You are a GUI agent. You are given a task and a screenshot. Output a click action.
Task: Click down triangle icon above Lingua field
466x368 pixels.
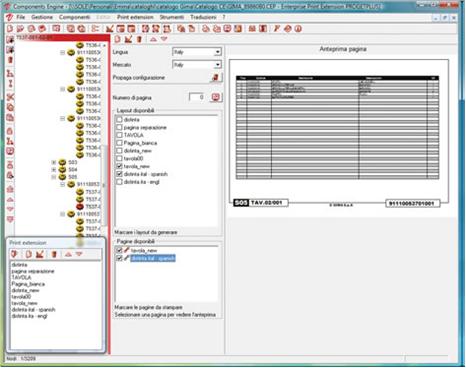(164, 39)
